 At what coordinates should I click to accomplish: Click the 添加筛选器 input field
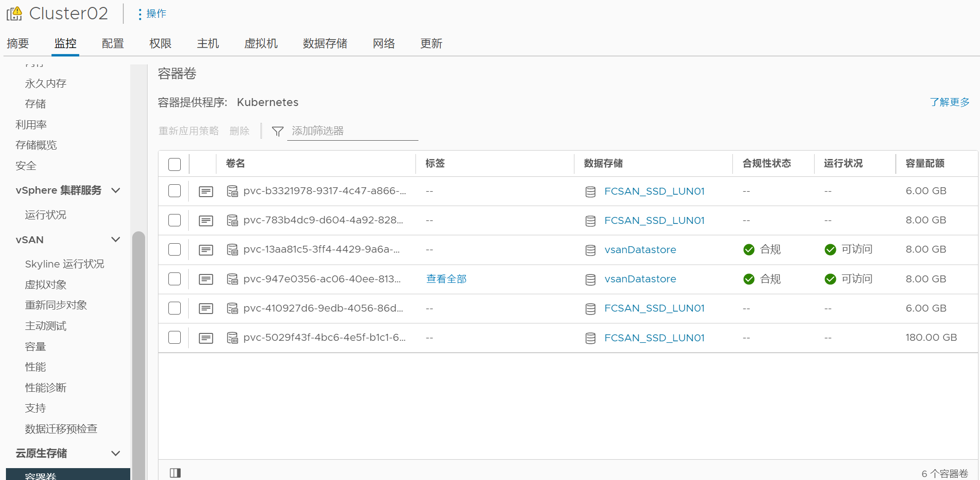(x=352, y=131)
